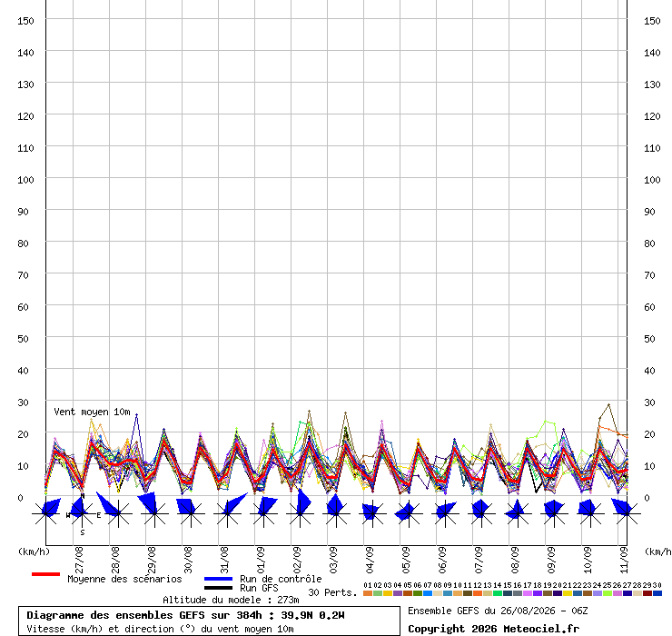The width and height of the screenshot is (672, 636).
Task: Click the first wind rose at the left axis
Action: coord(45,513)
